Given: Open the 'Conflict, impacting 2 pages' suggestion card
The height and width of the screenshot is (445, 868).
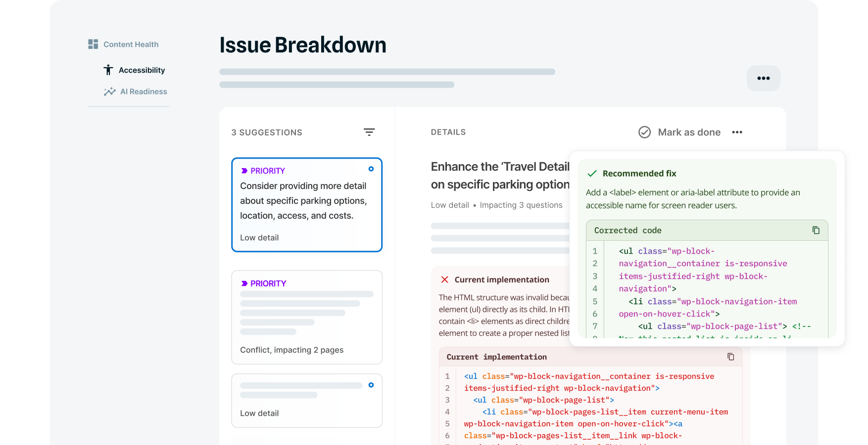Looking at the screenshot, I should click(307, 317).
